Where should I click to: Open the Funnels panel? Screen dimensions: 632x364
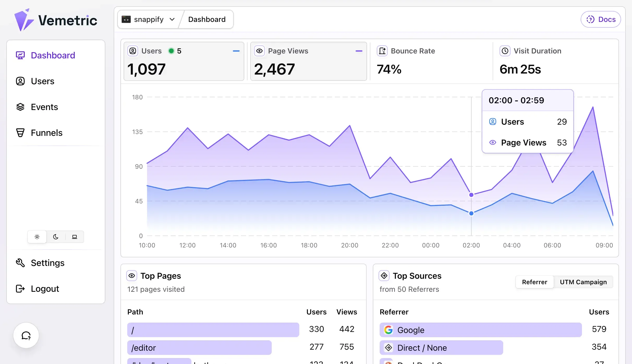point(46,132)
